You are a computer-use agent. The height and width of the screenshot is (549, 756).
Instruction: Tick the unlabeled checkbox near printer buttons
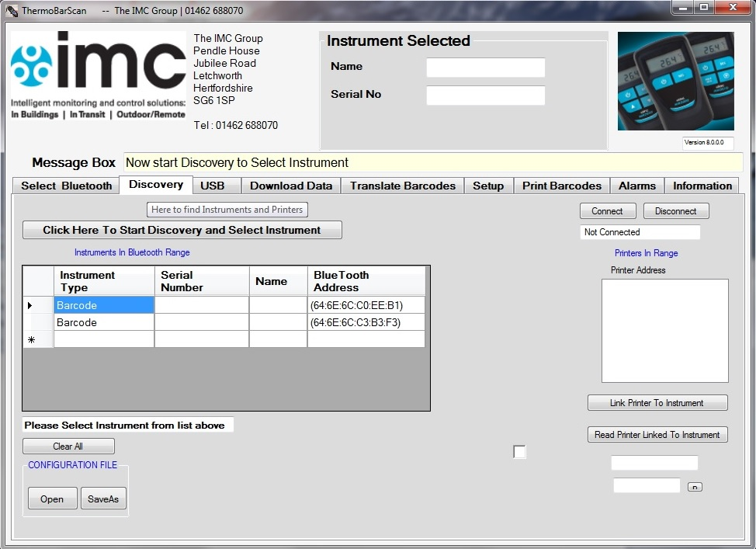coord(519,452)
